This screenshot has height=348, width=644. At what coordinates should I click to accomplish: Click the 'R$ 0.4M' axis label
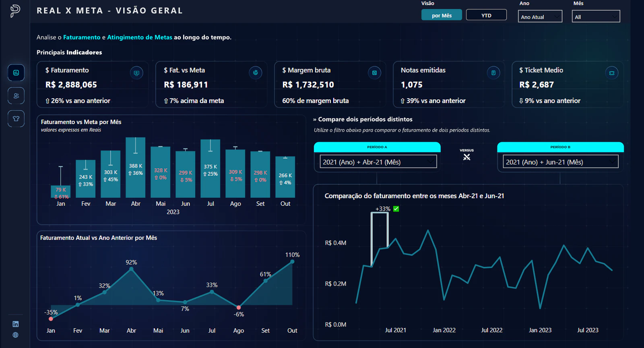[336, 243]
